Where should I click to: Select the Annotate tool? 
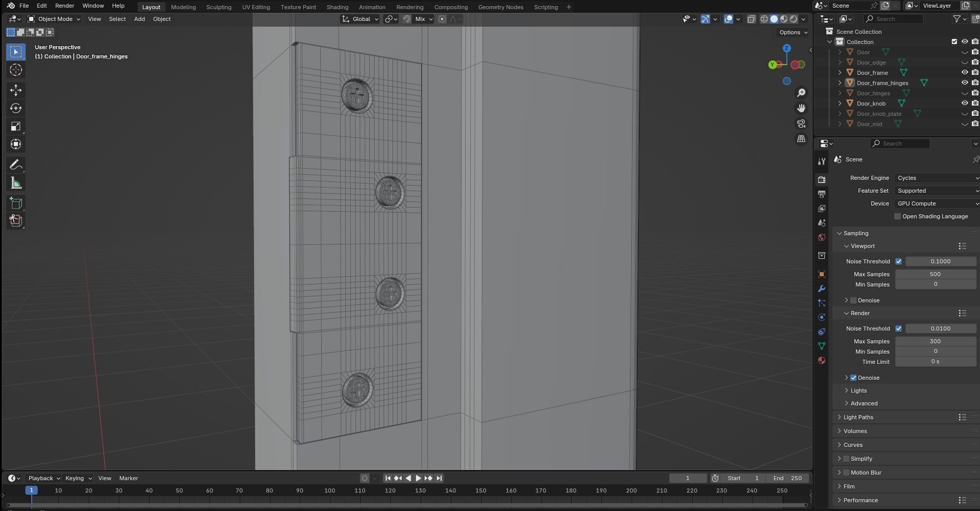point(16,165)
